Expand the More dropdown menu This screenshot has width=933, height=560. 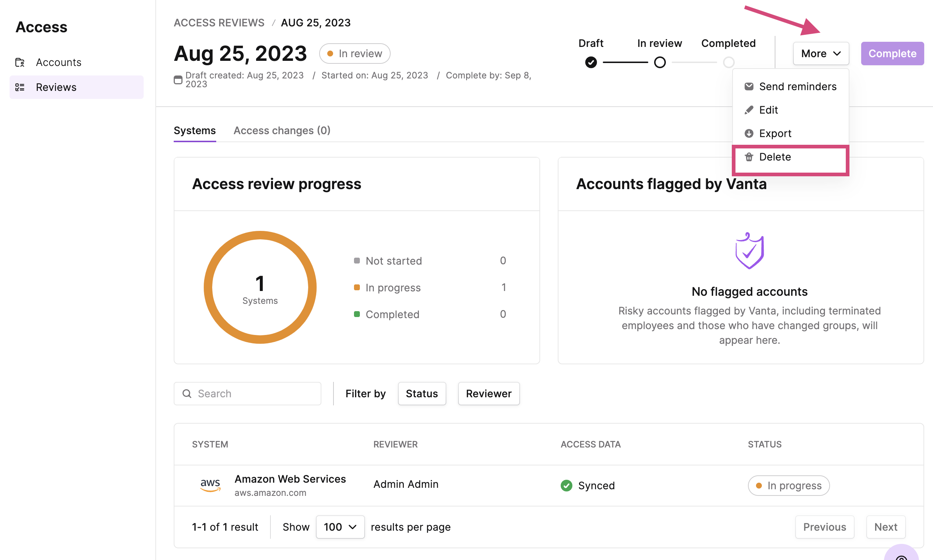pyautogui.click(x=821, y=54)
